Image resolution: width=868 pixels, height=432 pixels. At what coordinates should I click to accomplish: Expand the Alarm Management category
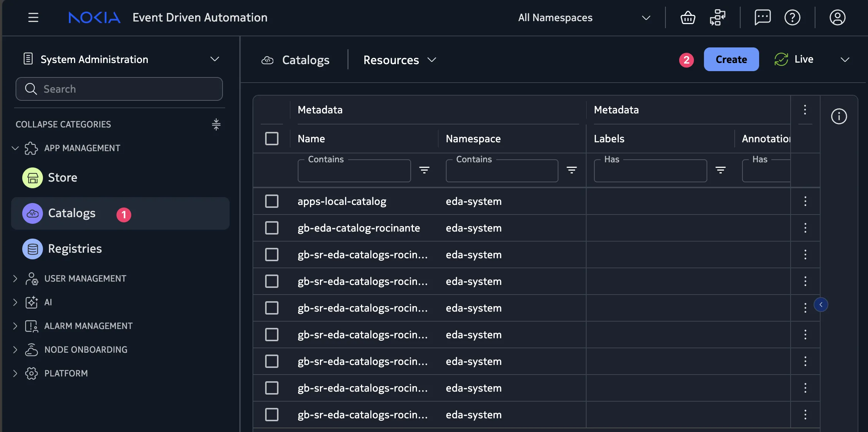[15, 326]
